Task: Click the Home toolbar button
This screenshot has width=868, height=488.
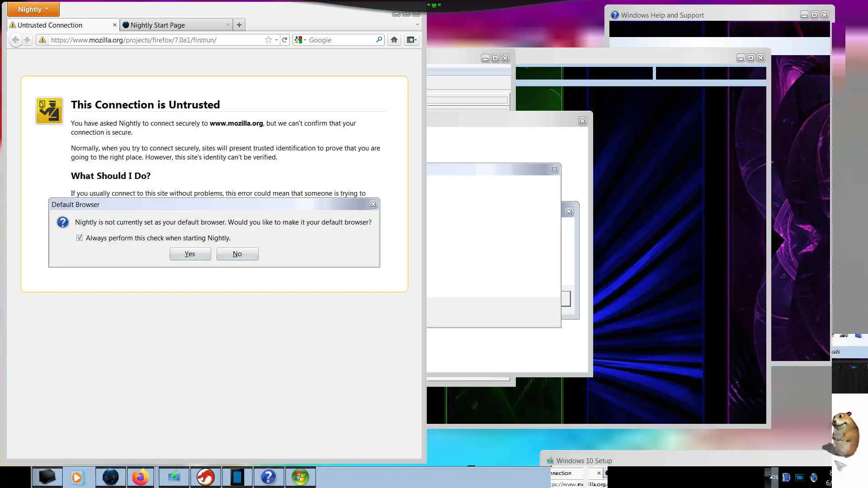Action: click(394, 40)
